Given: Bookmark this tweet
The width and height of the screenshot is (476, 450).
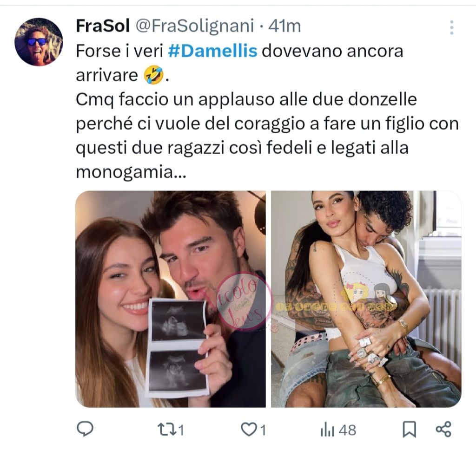Looking at the screenshot, I should click(x=409, y=430).
